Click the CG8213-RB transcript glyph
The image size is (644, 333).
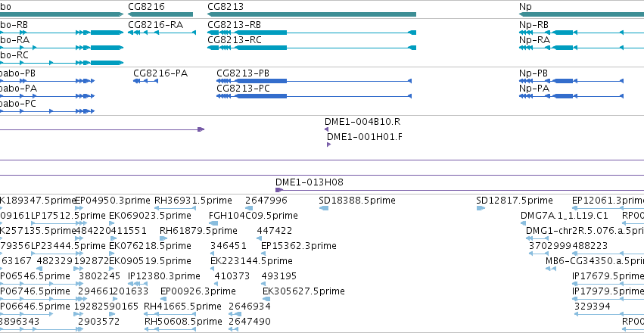pyautogui.click(x=312, y=33)
